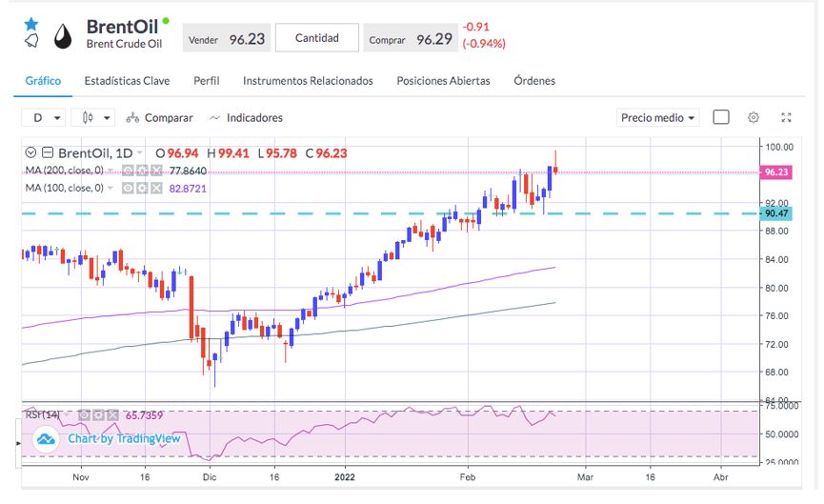Click the 2022 label on time axis
The image size is (824, 504).
click(345, 477)
